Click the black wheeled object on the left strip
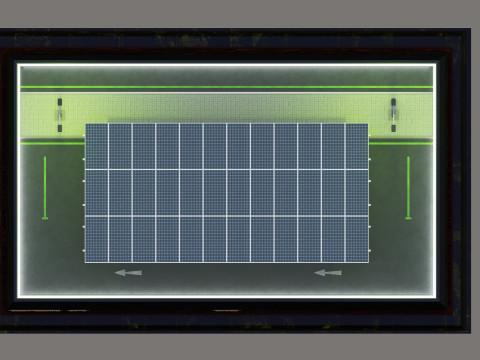Image resolution: width=480 pixels, height=360 pixels. [x=60, y=115]
